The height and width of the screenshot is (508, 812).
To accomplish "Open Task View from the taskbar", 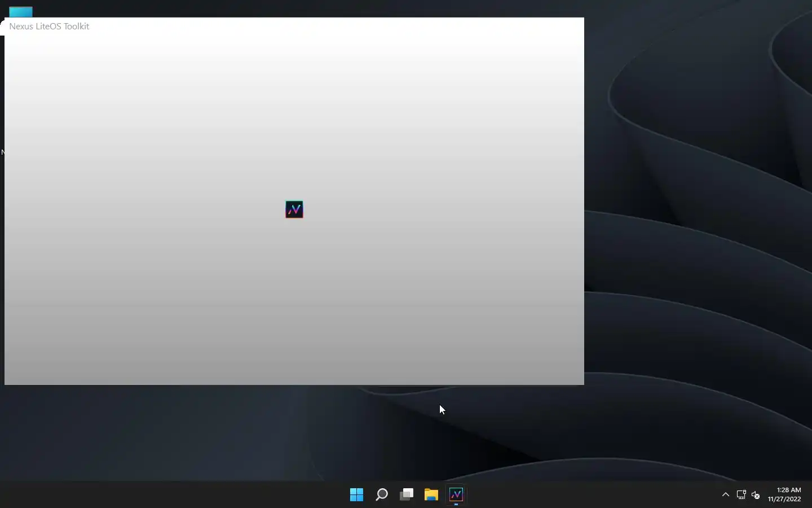I will pyautogui.click(x=407, y=494).
